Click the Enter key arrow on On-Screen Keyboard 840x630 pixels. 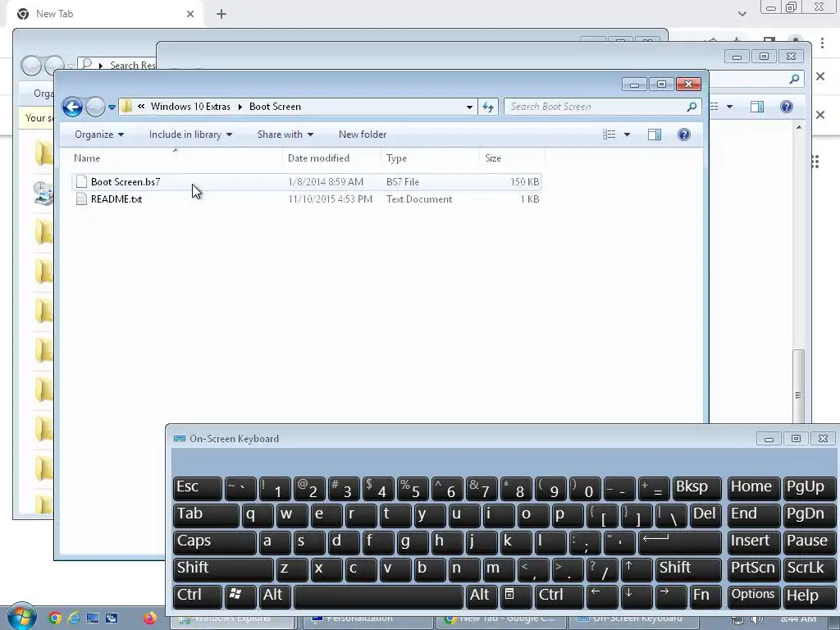coord(680,541)
